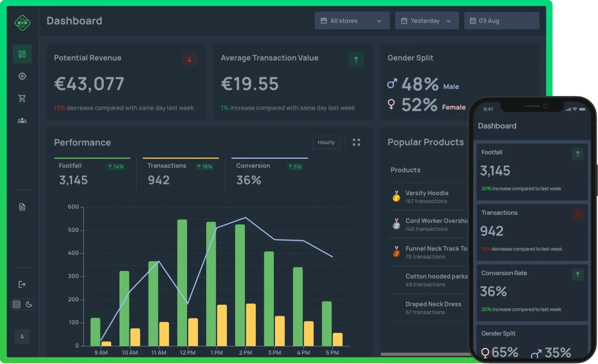This screenshot has width=598, height=364.
Task: Click the horizontal scrollbar below Popular Products
Action: pos(423,354)
